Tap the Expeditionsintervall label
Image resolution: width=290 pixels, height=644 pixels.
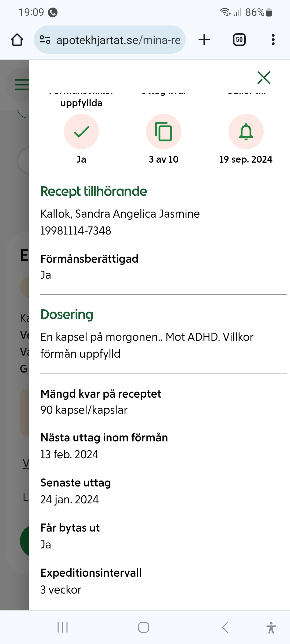[x=91, y=573]
